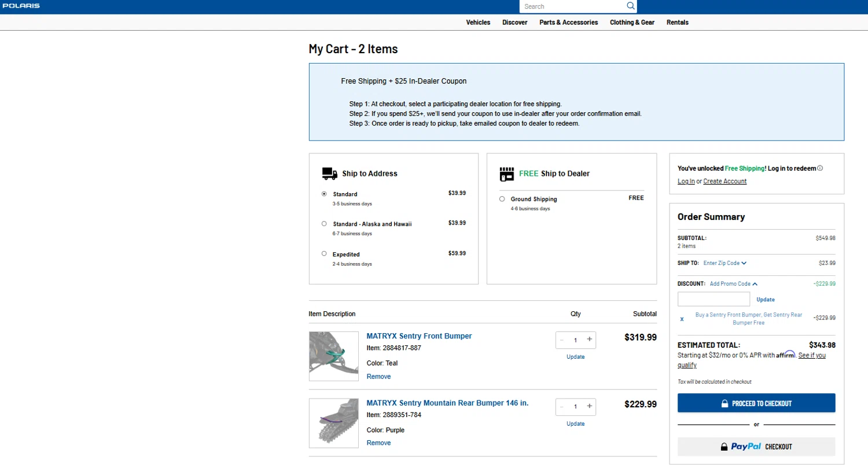868x468 pixels.
Task: Click the -$229.99 discount amount in green
Action: click(x=824, y=284)
